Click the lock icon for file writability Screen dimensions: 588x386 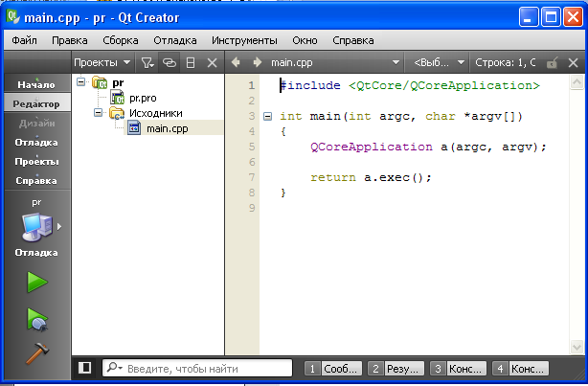[x=552, y=62]
